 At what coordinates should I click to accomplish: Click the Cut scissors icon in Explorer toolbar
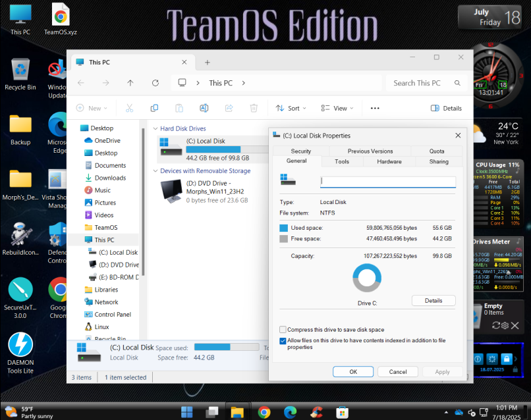[x=129, y=109]
